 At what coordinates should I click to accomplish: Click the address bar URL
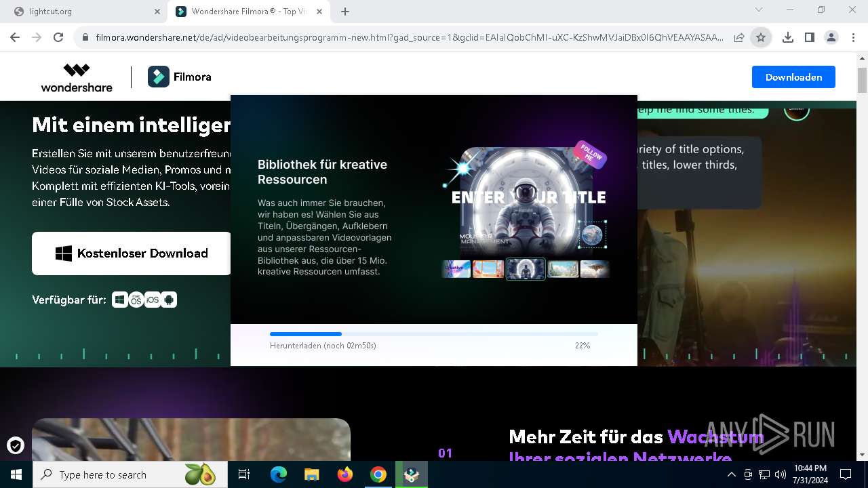point(410,38)
